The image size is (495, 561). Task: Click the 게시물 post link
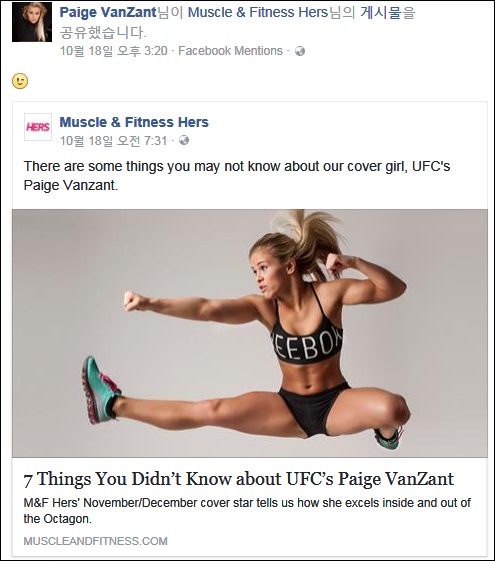(x=381, y=12)
